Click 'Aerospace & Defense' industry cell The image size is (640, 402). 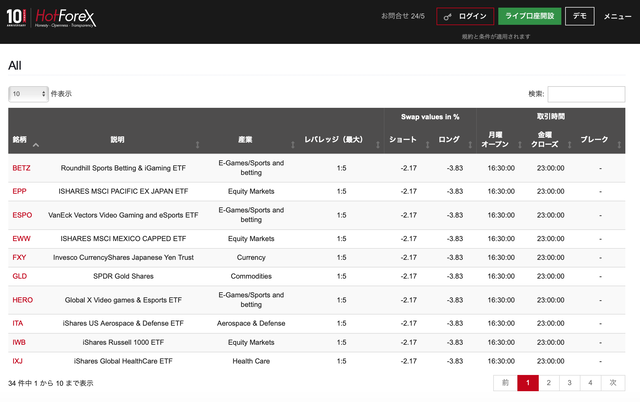251,323
